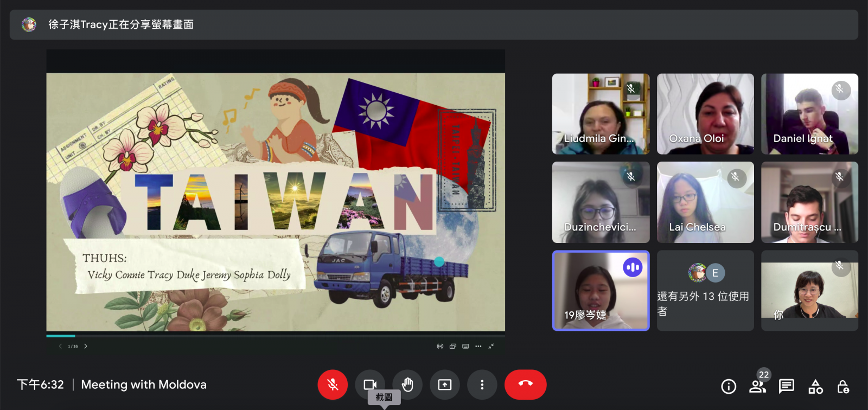Open the three-dot more options menu
Image resolution: width=868 pixels, height=410 pixels.
click(x=482, y=385)
